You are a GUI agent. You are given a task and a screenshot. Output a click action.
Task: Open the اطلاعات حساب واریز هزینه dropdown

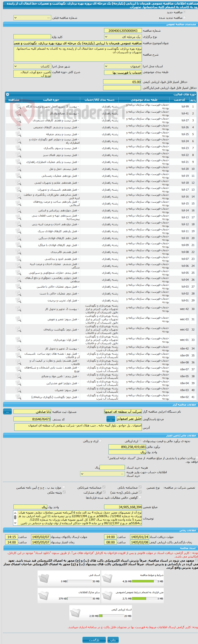pos(102,474)
